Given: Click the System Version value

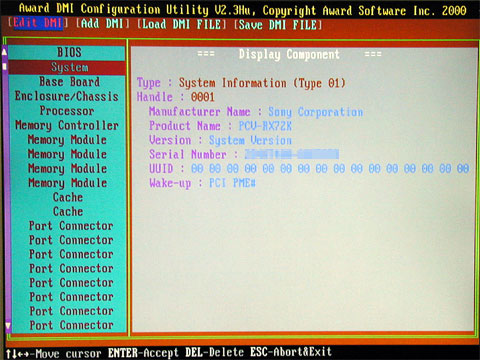Looking at the screenshot, I should tap(250, 140).
